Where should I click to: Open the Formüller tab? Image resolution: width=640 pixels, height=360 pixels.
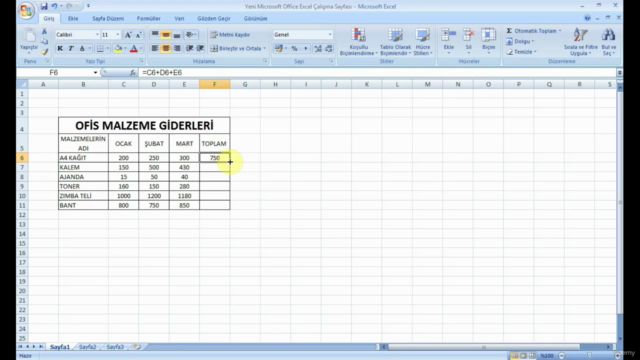click(149, 18)
